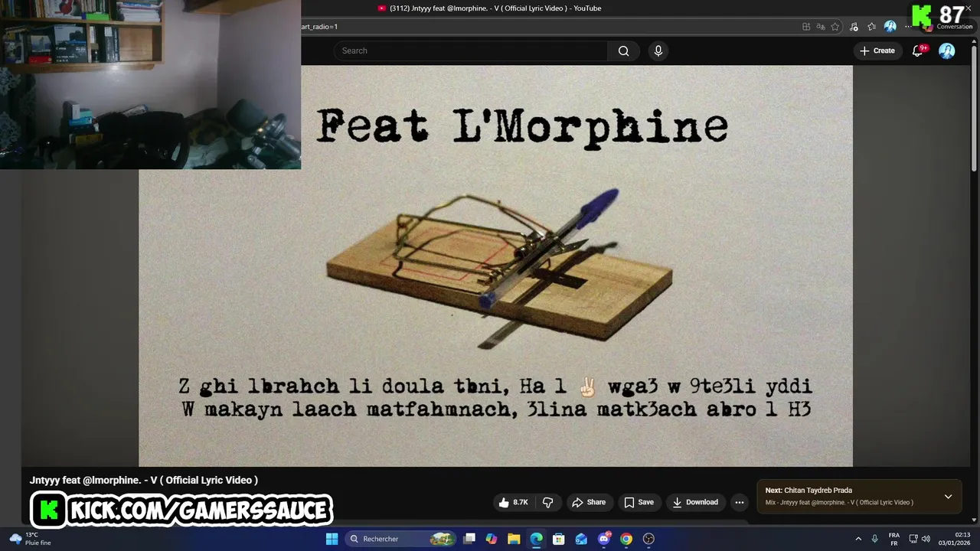Like the video with the thumbs-up button

(x=514, y=502)
